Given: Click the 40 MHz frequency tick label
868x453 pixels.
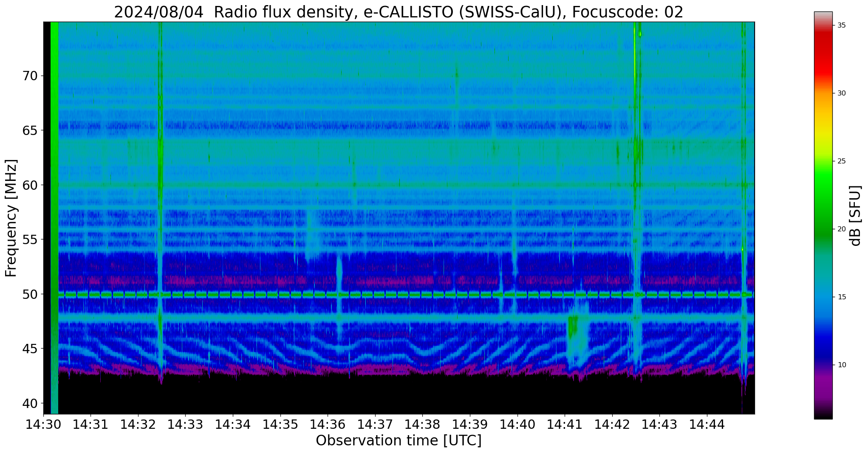Looking at the screenshot, I should click(30, 403).
